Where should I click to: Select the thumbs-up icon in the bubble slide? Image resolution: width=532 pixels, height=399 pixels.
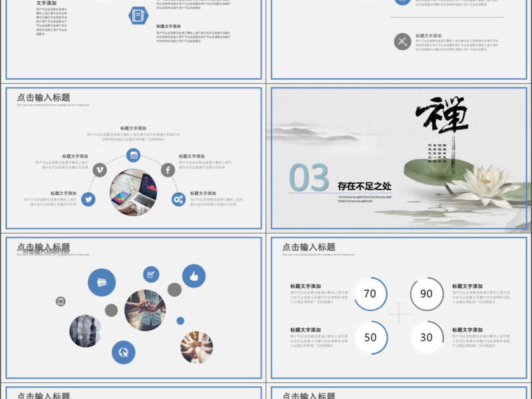tap(192, 275)
